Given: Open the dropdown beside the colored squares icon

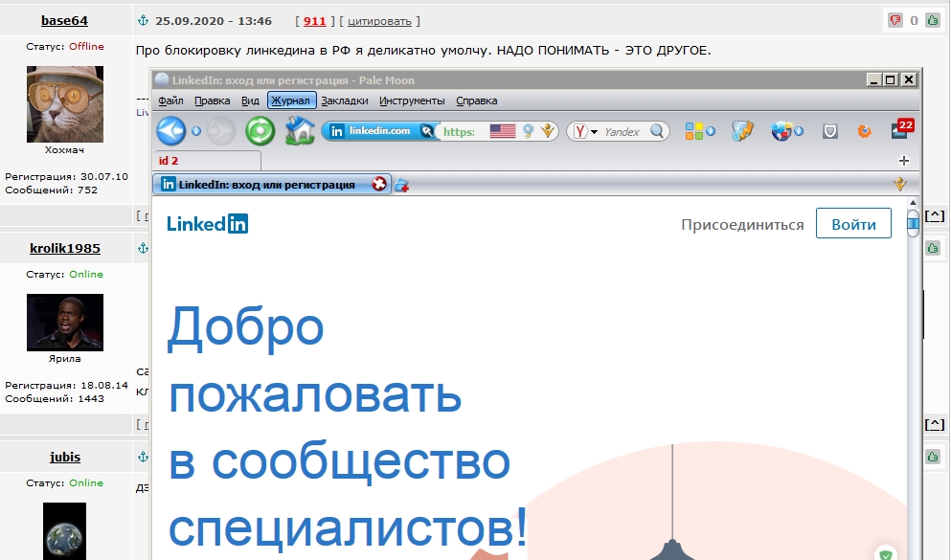Looking at the screenshot, I should (711, 131).
